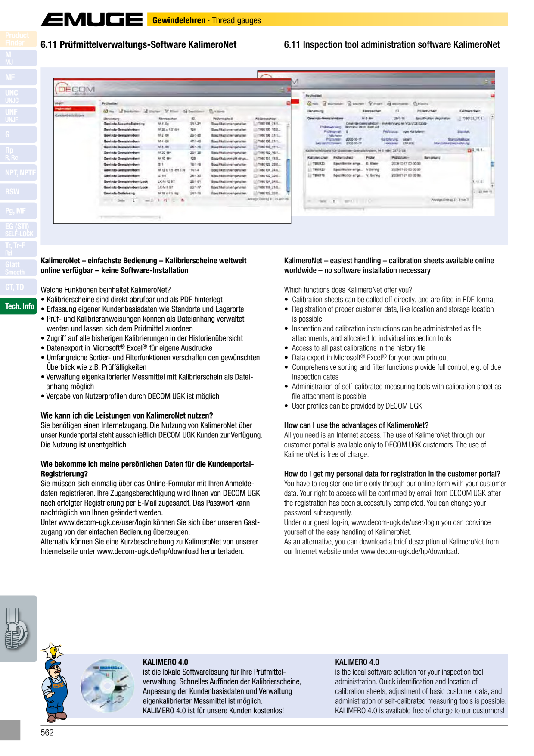This screenshot has width=534, height=756.
Task: Sort by Prüfdatum column in the right window popup
Action: pyautogui.click(x=400, y=158)
